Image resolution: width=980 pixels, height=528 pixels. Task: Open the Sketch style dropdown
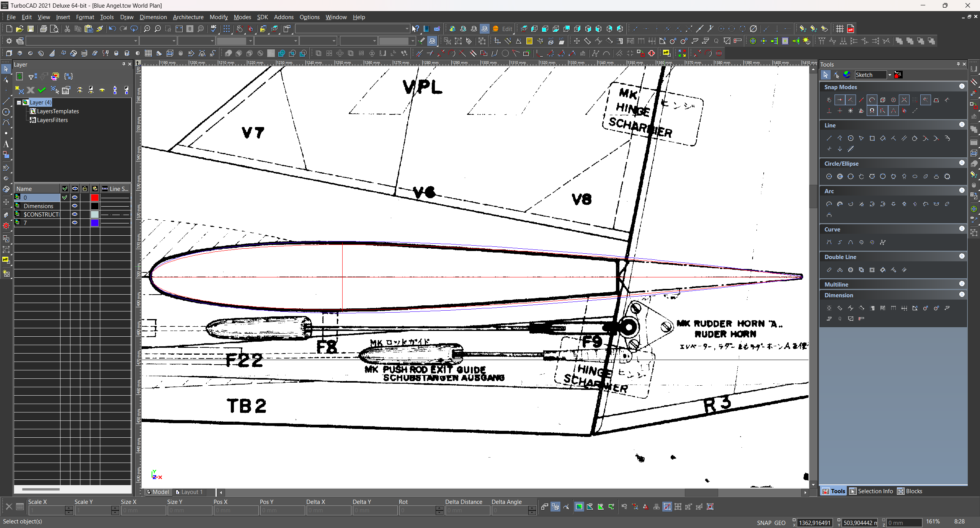tap(890, 75)
